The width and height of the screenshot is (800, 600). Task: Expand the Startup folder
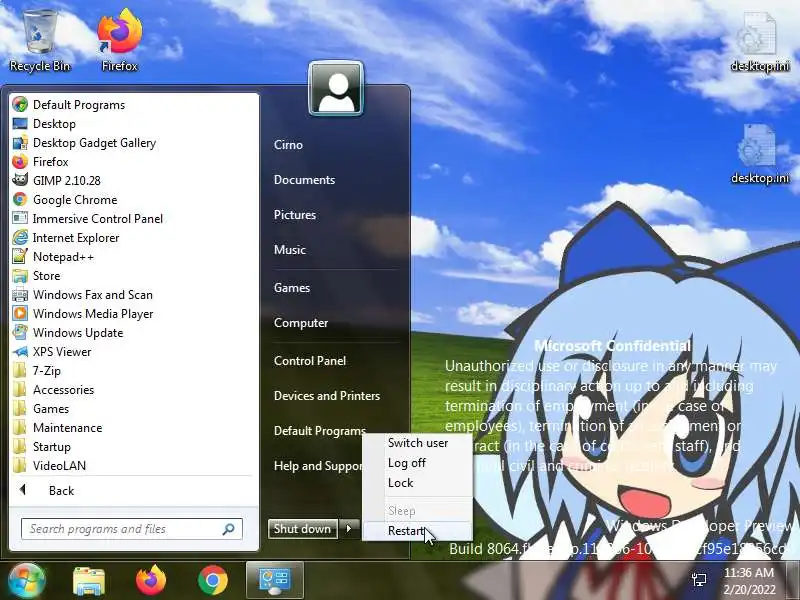point(52,447)
